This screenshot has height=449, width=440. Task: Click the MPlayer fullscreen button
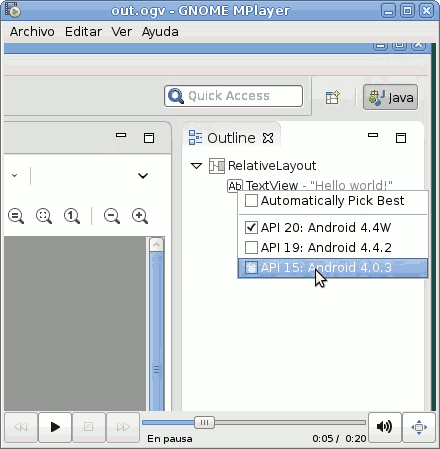[x=419, y=427]
